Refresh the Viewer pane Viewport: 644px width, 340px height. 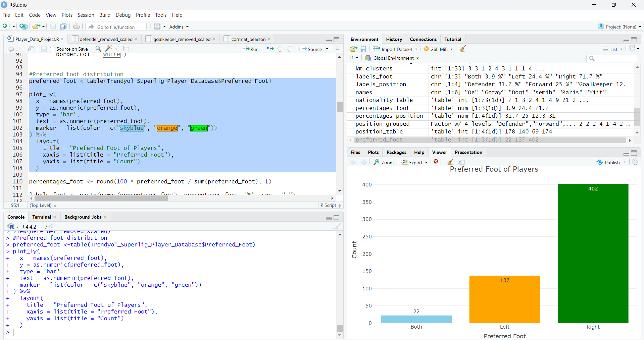click(x=635, y=162)
